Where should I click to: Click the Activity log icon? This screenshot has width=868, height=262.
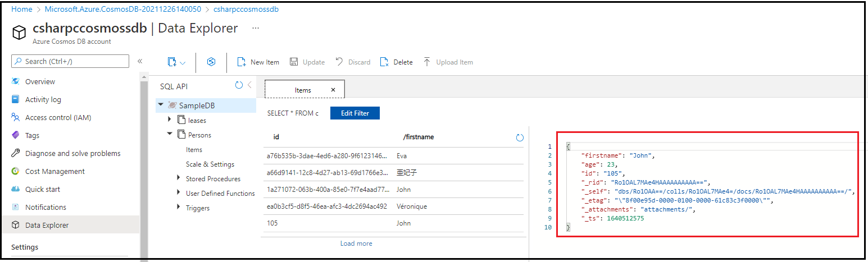coord(16,99)
